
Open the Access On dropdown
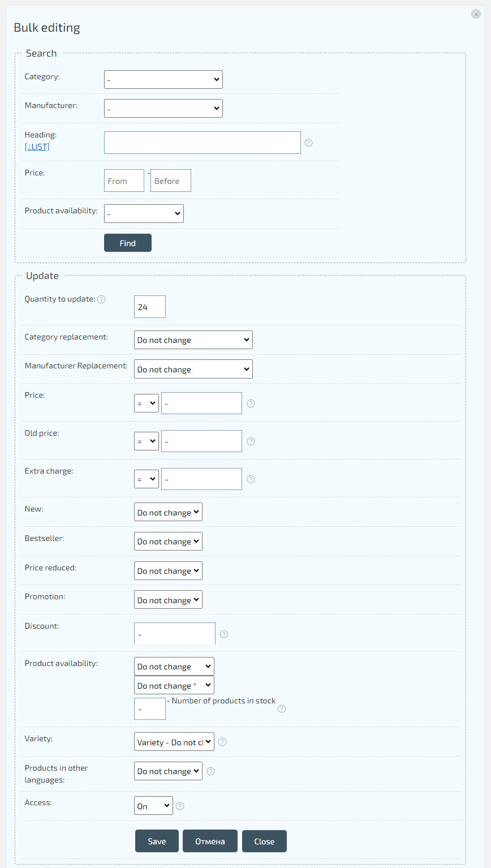point(153,806)
